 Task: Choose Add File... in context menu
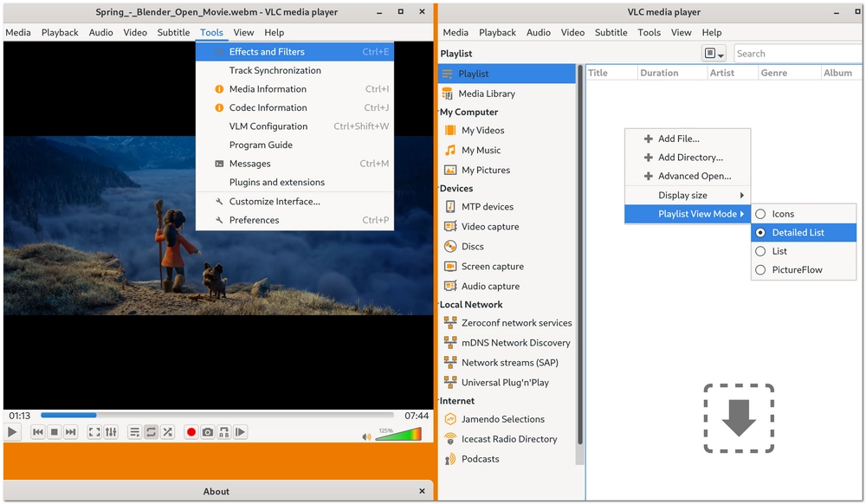688,139
